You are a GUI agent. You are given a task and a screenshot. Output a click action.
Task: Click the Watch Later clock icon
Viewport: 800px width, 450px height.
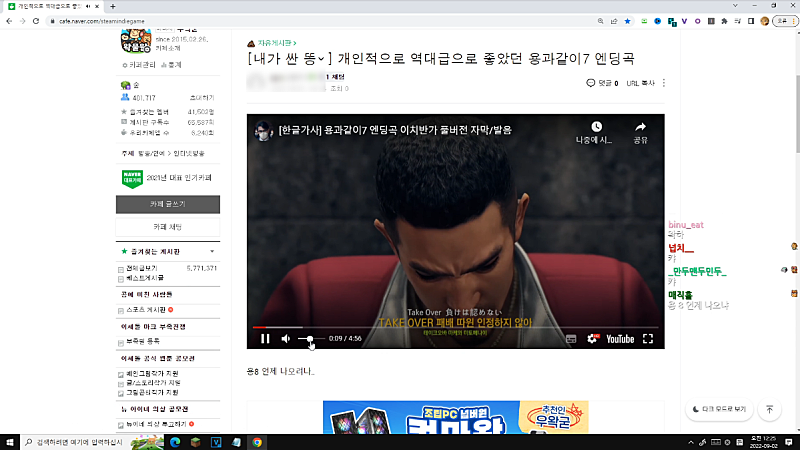596,127
